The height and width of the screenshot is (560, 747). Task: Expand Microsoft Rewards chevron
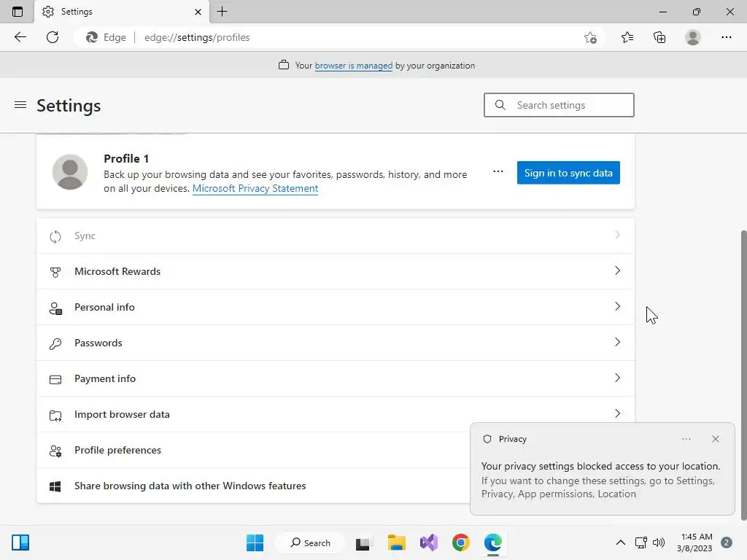pos(617,271)
